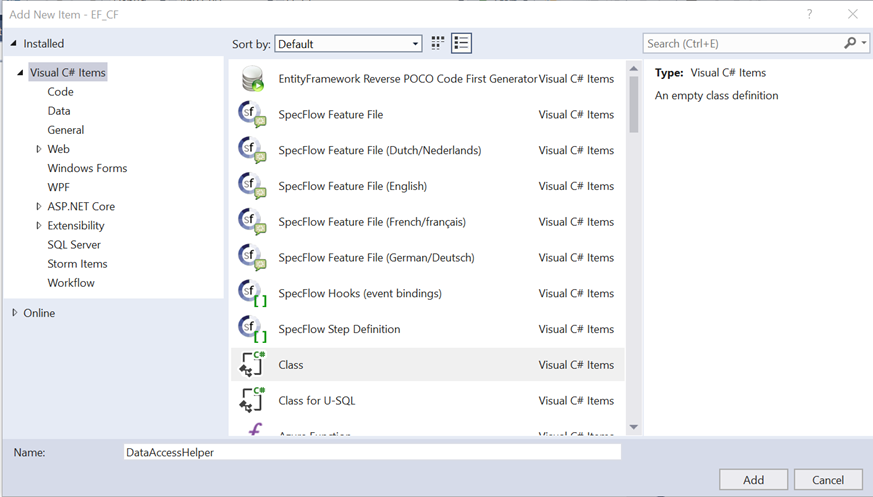
Task: Click the Name field containing DataAccessHelper
Action: tap(372, 452)
